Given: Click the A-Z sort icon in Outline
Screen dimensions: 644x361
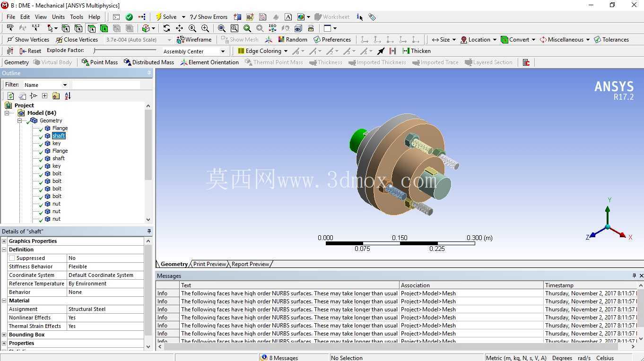Looking at the screenshot, I should pyautogui.click(x=68, y=96).
